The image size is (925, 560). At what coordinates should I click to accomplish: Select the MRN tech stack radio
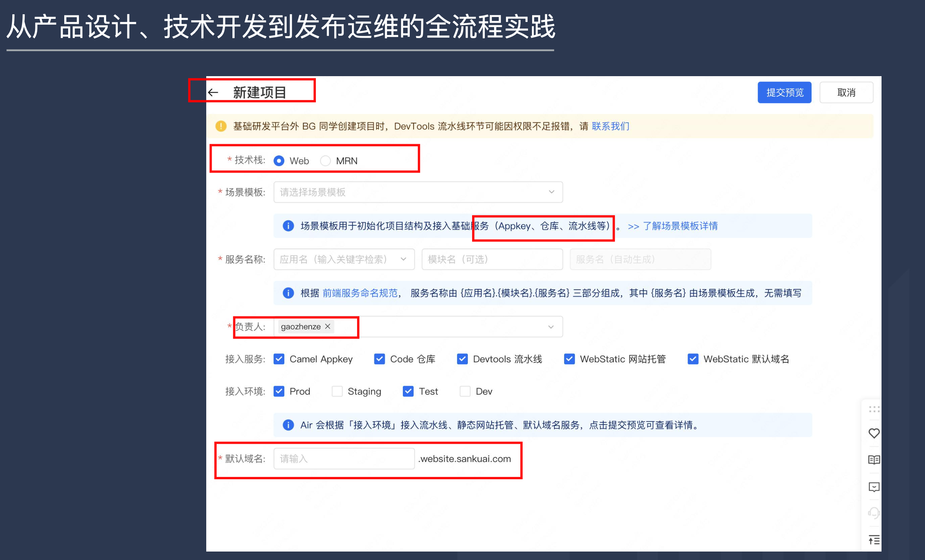326,161
